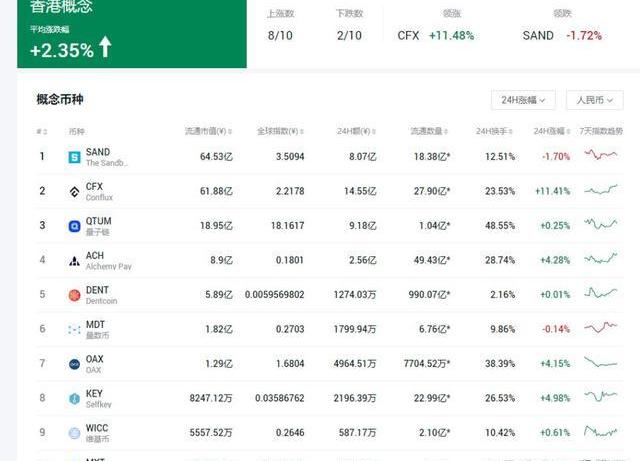Screen dimensions: 640x461
Task: Open the WICC coin name link
Action: [97, 428]
